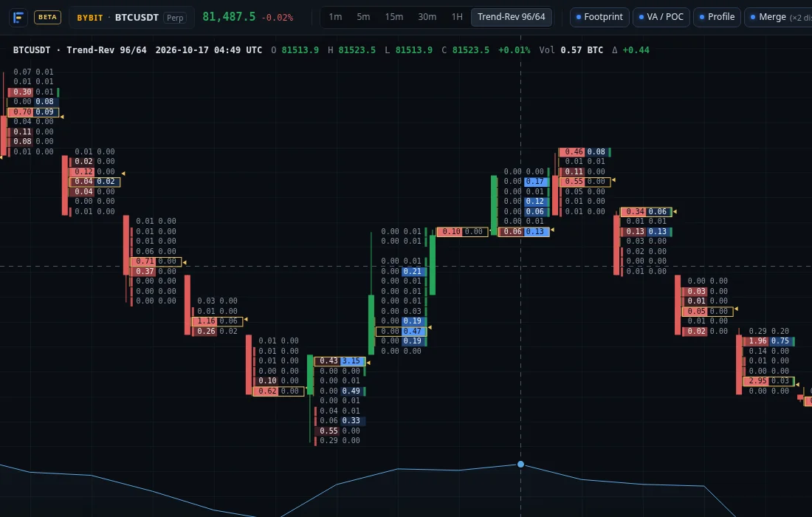Toggle the VA / POC overlay
This screenshot has width=812, height=517.
pos(661,17)
